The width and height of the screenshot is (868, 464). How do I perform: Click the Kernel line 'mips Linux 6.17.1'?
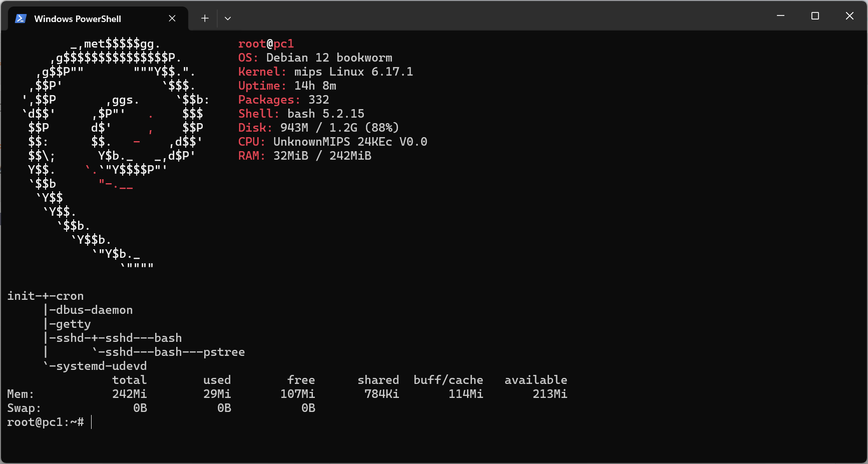point(354,72)
